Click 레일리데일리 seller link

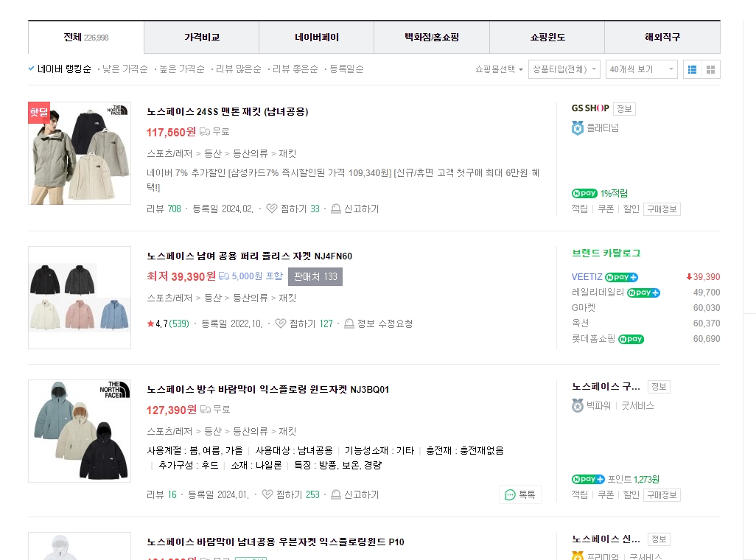(x=598, y=293)
